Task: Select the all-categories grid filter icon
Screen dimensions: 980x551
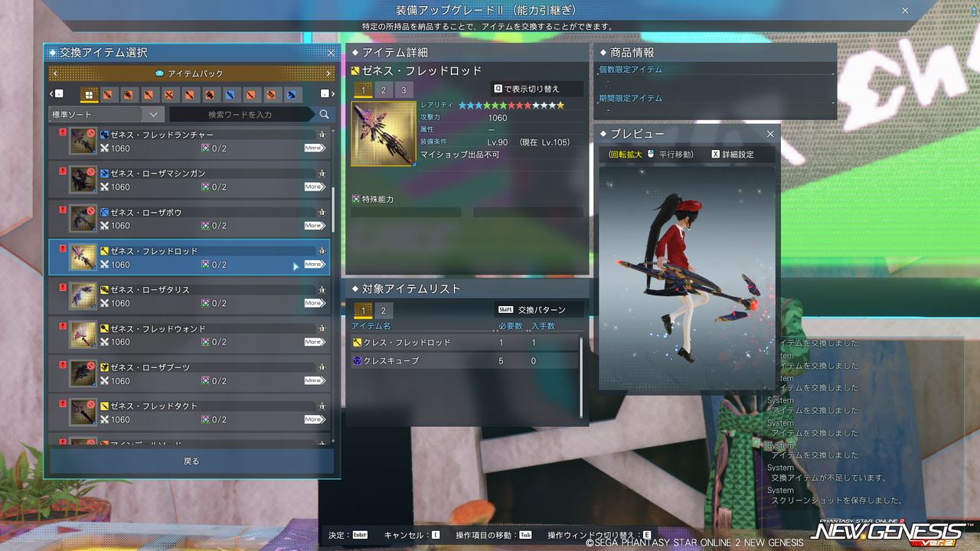Action: (89, 95)
